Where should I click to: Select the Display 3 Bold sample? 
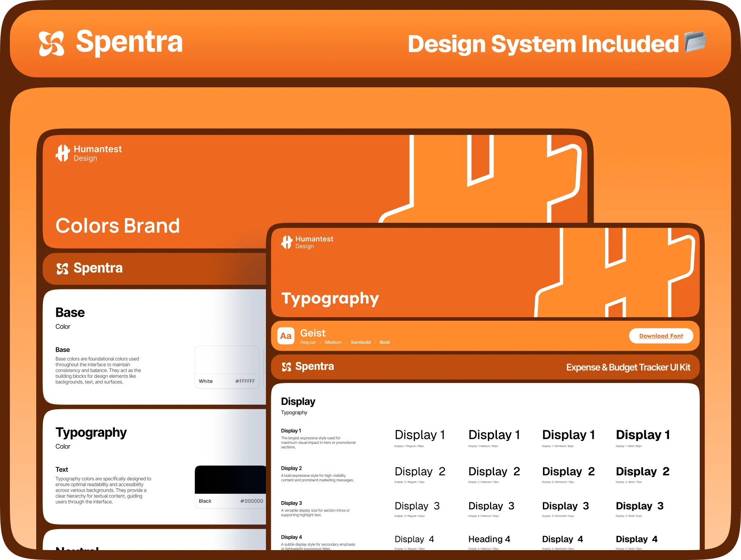(640, 506)
